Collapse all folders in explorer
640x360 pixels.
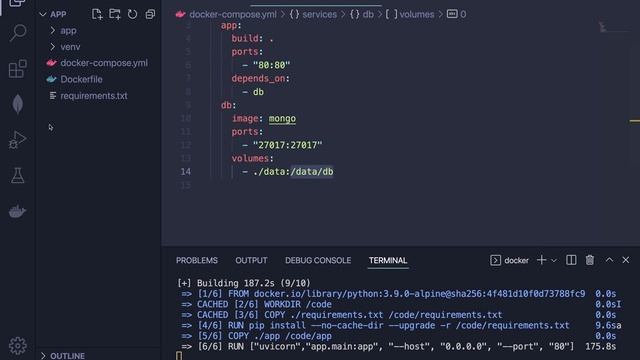tap(150, 14)
